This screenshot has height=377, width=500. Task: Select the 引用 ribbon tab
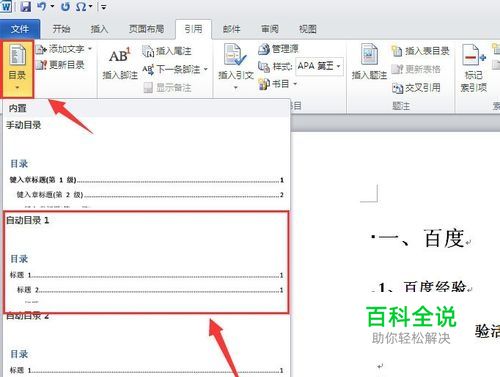(193, 29)
